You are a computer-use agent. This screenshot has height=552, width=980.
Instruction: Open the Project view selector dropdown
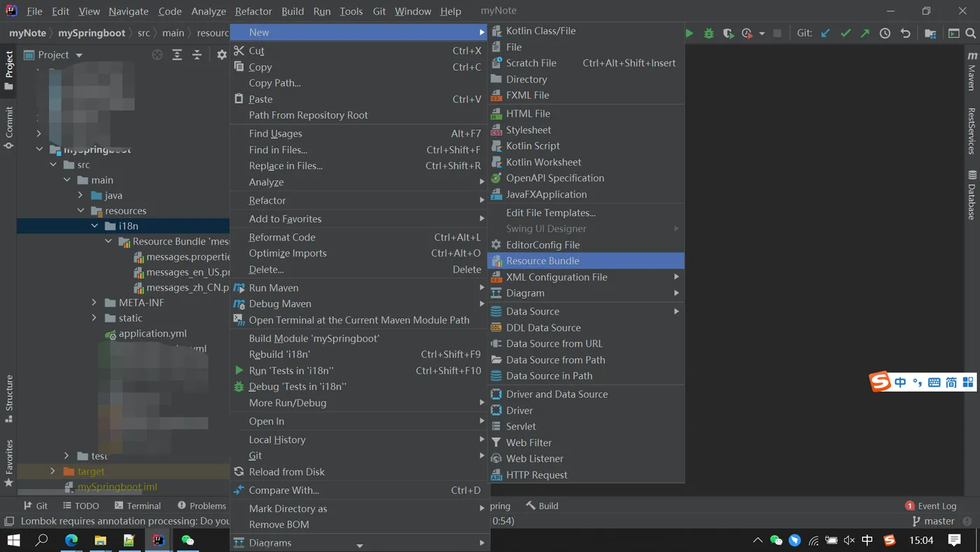pyautogui.click(x=53, y=55)
